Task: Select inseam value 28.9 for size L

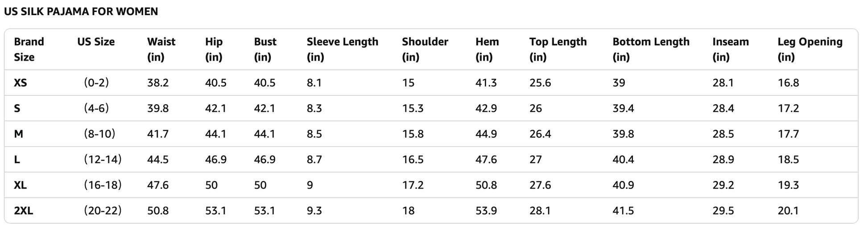Action: [x=723, y=160]
